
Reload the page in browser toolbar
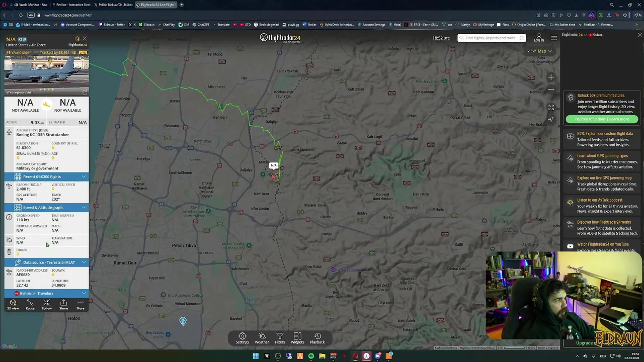pyautogui.click(x=21, y=15)
